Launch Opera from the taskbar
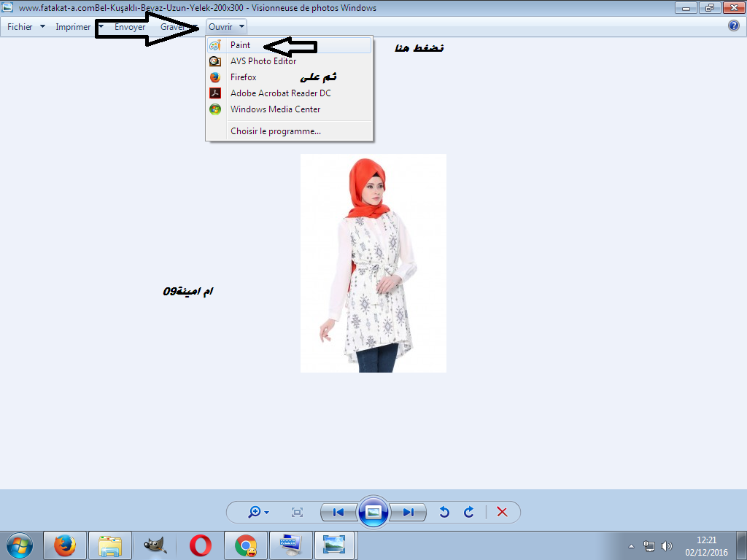The height and width of the screenshot is (560, 747). tap(201, 545)
